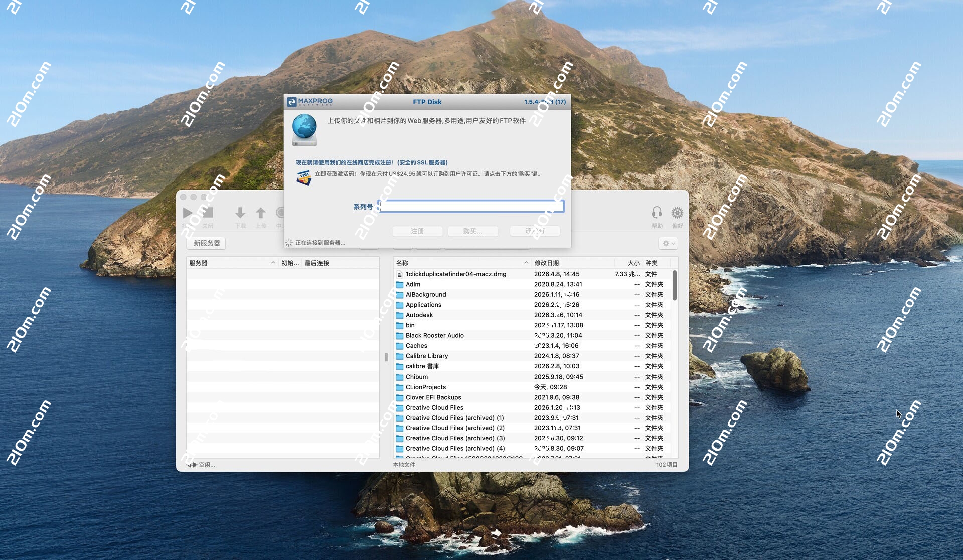Screen dimensions: 963x560
Task: Click the VISA credit card icon
Action: (x=304, y=177)
